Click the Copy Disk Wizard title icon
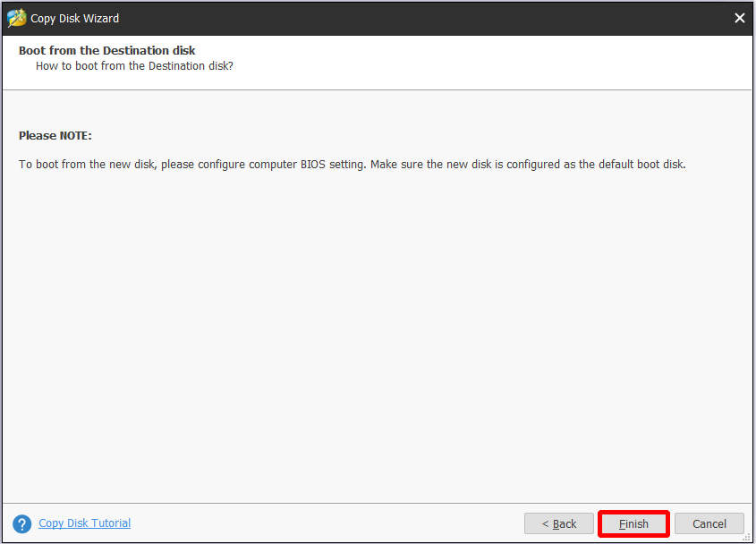Screen dimensions: 756x544 point(17,18)
